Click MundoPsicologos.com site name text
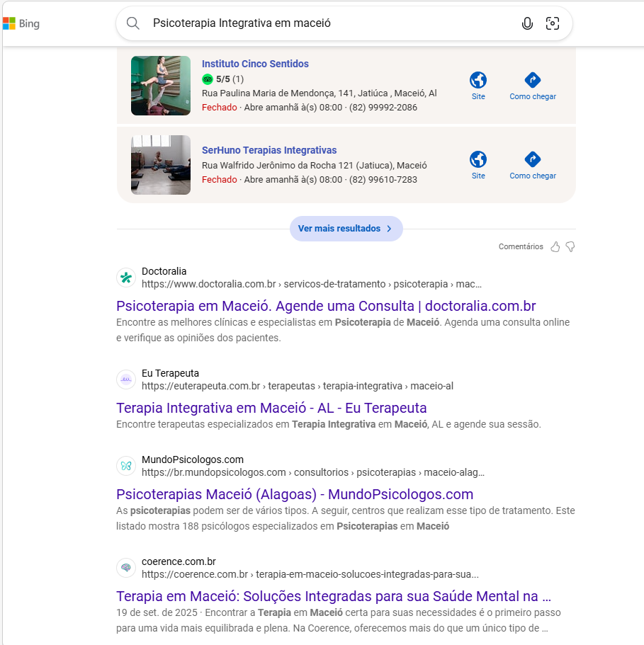This screenshot has height=645, width=644. (x=193, y=460)
